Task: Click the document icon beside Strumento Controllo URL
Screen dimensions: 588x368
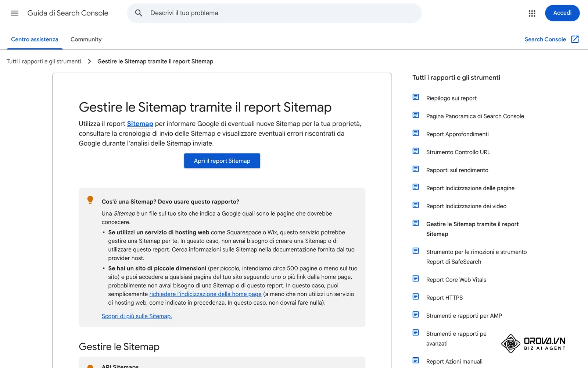Action: 416,151
